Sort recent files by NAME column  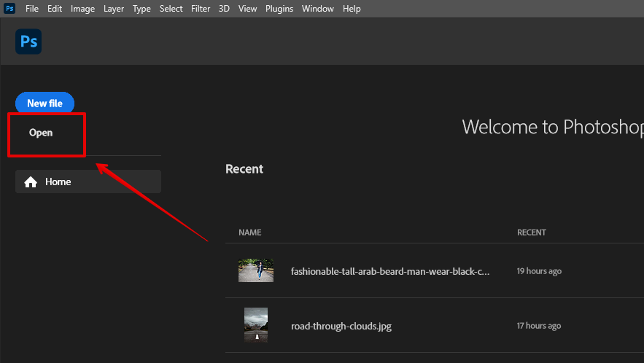point(249,233)
